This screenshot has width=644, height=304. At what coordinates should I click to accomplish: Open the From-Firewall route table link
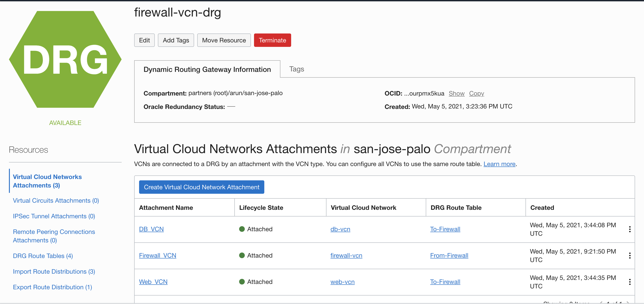click(449, 255)
